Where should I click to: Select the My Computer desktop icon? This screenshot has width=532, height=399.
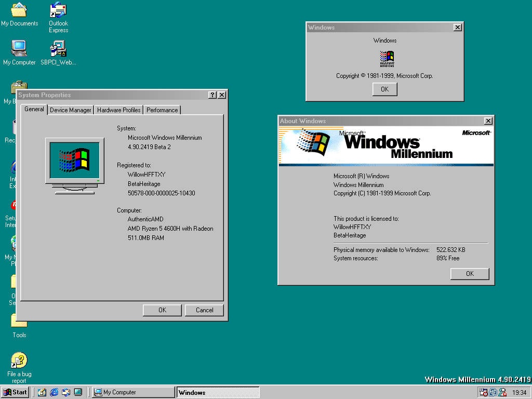[x=19, y=54]
